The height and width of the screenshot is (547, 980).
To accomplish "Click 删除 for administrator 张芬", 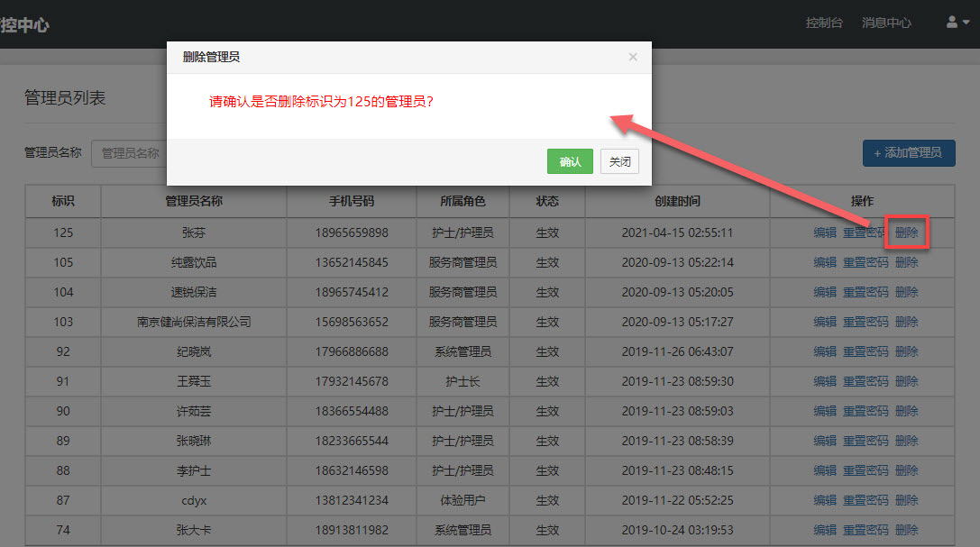I will (x=907, y=232).
